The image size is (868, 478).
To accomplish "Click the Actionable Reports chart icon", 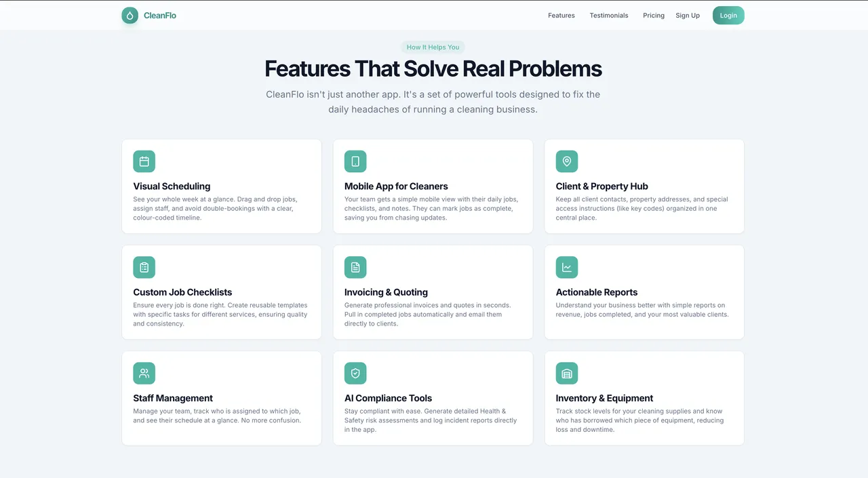I will [x=567, y=267].
